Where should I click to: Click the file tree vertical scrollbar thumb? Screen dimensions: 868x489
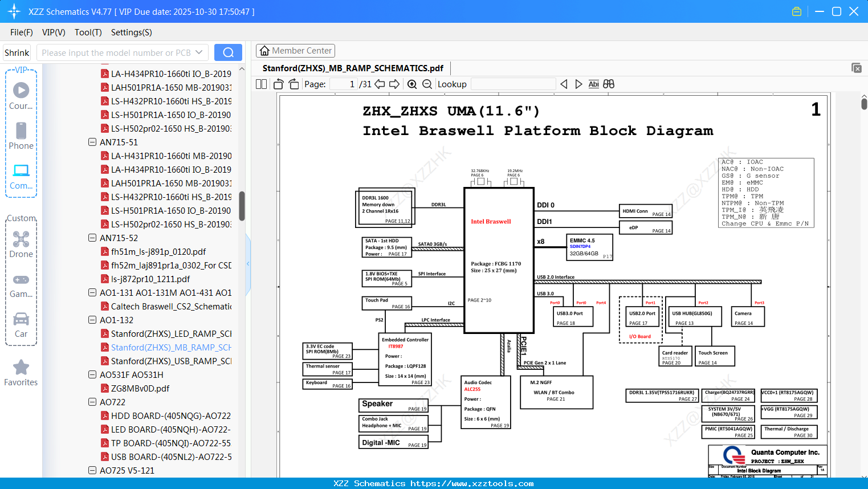point(242,206)
